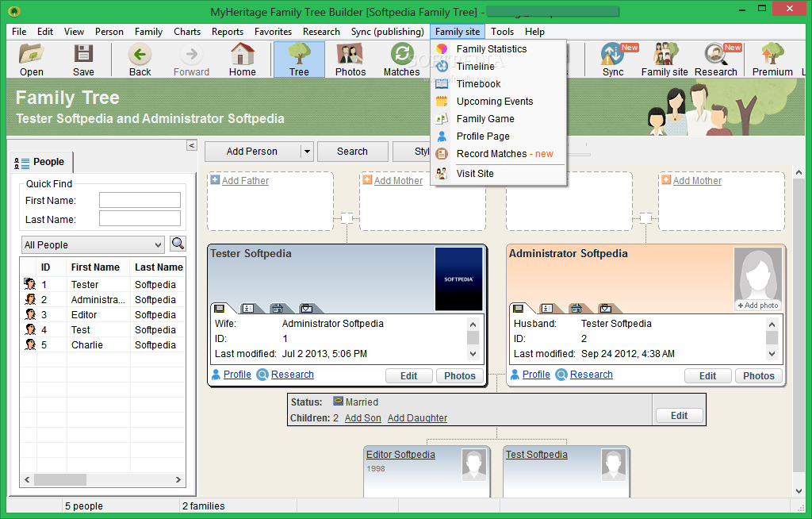Screen dimensions: 812x519
Task: Select the Tree view toolbar icon
Action: coord(299,60)
